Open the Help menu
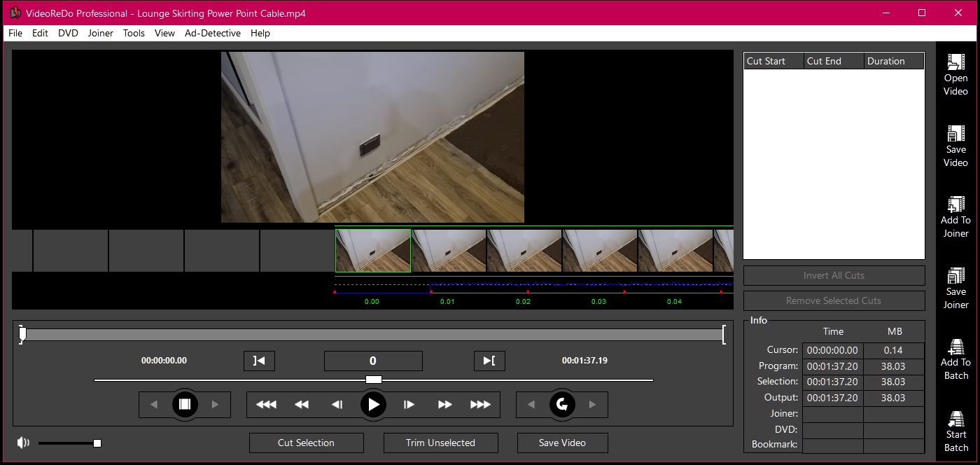Viewport: 980px width, 465px height. pyautogui.click(x=260, y=33)
